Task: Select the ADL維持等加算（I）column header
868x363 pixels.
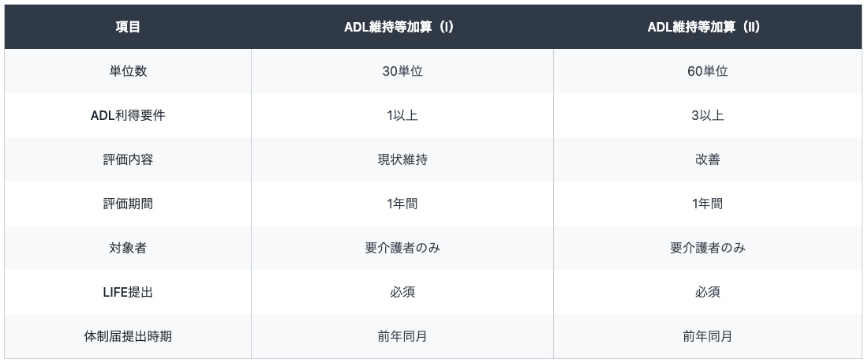Action: click(402, 27)
